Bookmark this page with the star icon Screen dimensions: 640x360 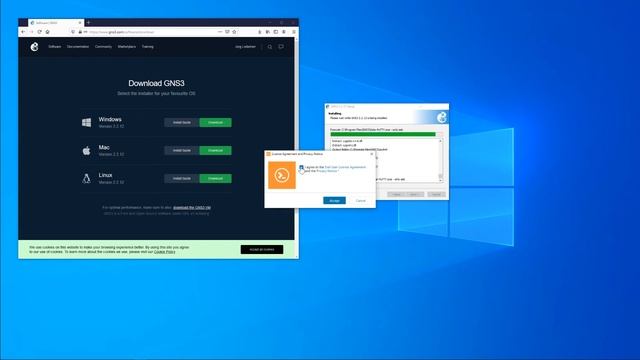tap(234, 32)
